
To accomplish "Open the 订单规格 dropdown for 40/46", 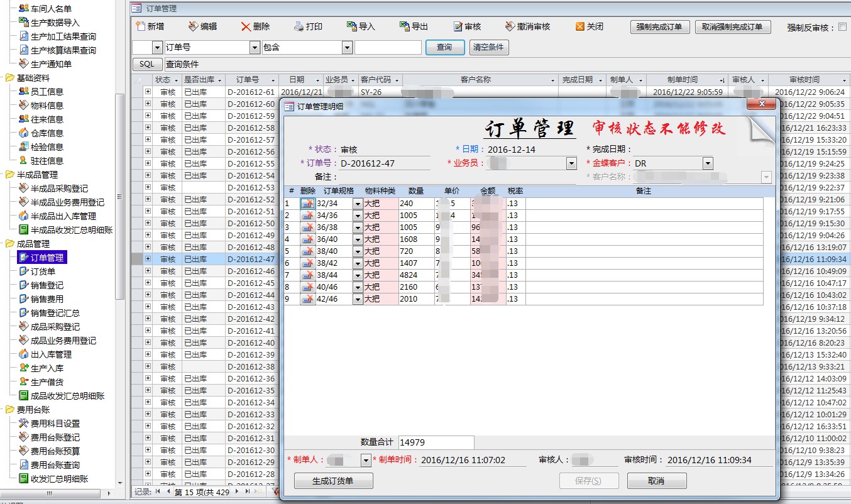I will [358, 287].
